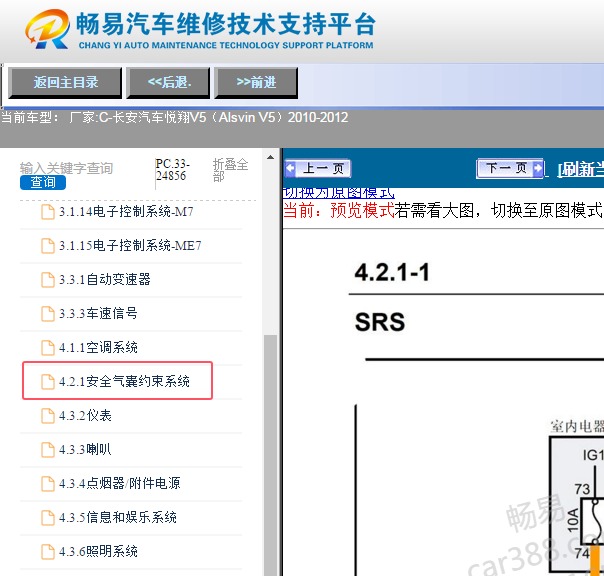Click left arrow icon on 上一页 button

pyautogui.click(x=291, y=168)
